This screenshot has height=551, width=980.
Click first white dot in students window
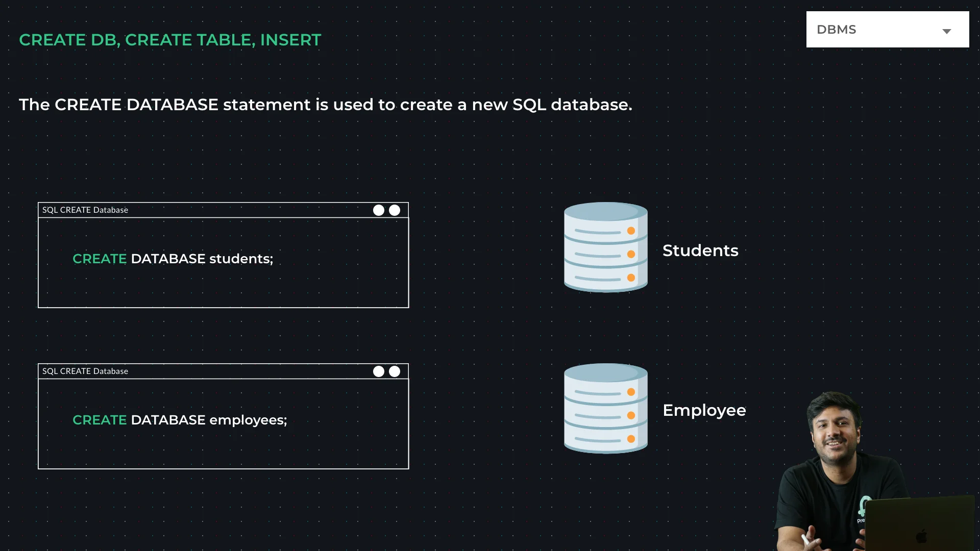[x=378, y=210]
